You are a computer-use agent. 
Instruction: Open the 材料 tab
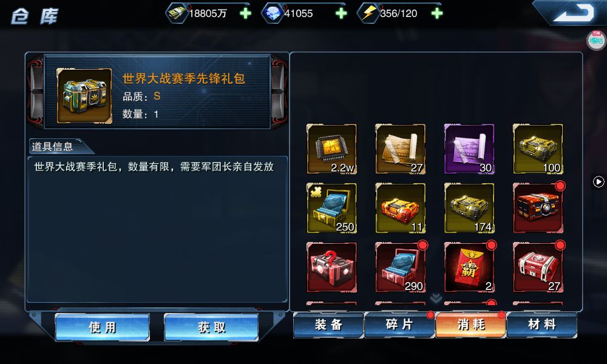pyautogui.click(x=542, y=325)
